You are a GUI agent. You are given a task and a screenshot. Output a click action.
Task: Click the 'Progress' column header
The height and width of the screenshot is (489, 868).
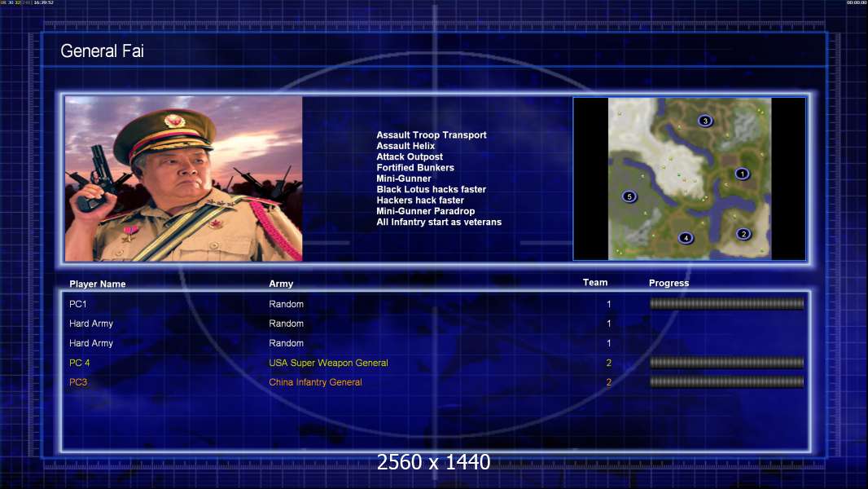click(669, 283)
